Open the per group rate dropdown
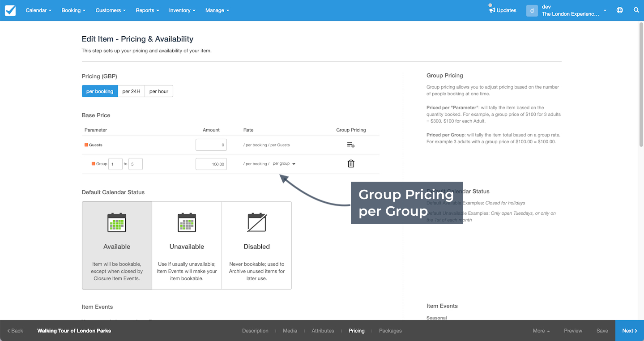644x341 pixels. coord(284,164)
